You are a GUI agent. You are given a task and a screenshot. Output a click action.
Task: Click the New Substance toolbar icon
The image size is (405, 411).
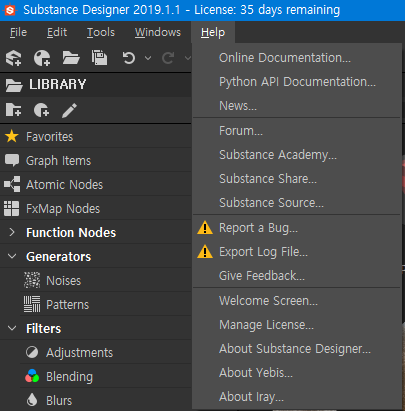tap(14, 58)
